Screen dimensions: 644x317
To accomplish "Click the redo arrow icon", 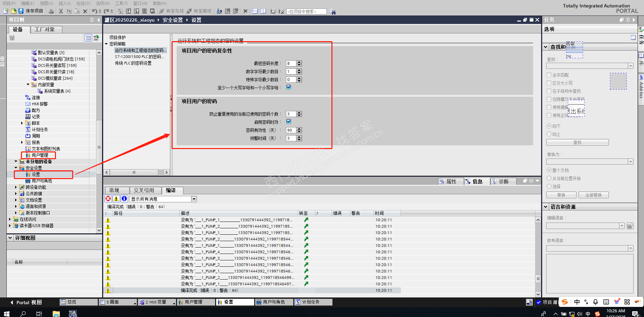I will tap(106, 11).
